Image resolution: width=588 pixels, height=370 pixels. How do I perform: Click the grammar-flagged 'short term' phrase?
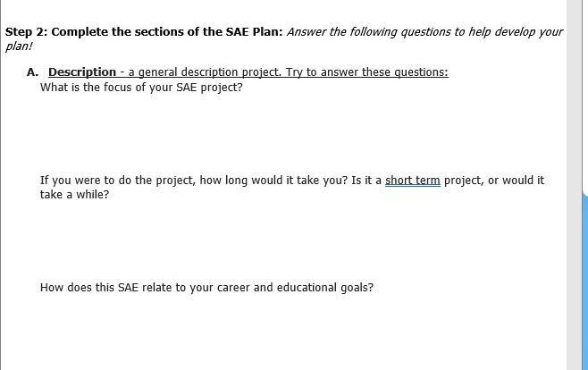pos(413,181)
